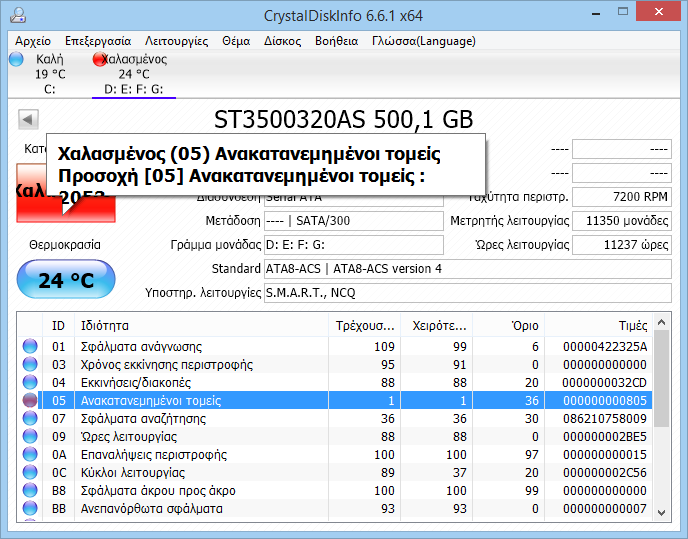This screenshot has height=539, width=688.
Task: Click the 24 °C temperature indicator
Action: [x=66, y=280]
